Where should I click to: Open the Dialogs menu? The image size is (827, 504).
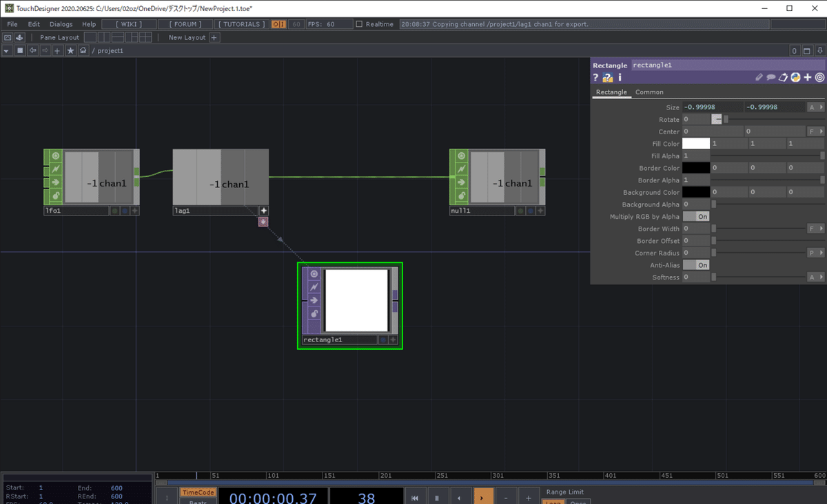61,23
